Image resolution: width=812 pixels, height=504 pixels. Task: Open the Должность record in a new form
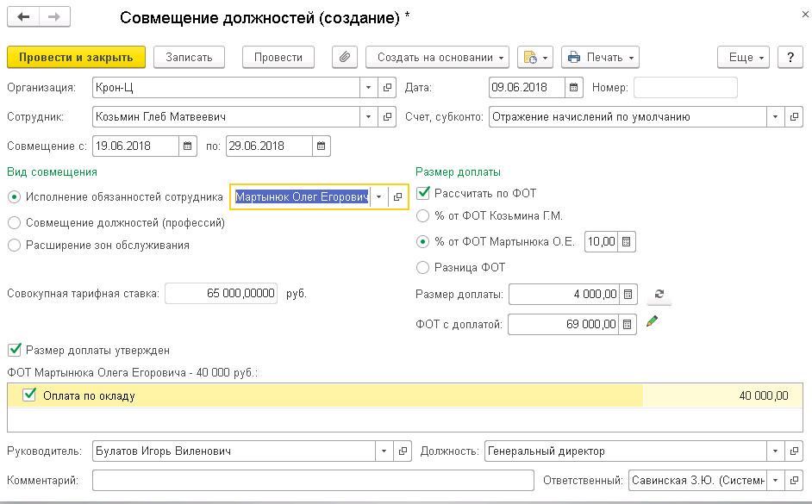click(x=794, y=451)
